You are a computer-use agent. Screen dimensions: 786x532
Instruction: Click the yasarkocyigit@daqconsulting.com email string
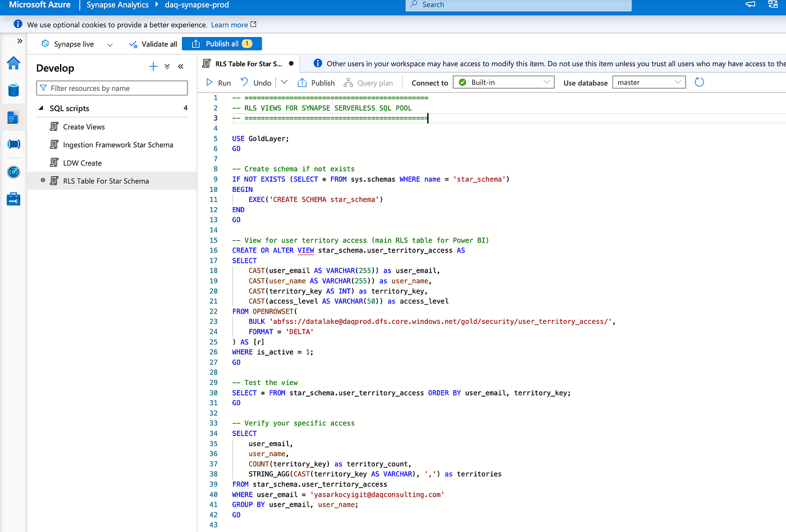coord(377,494)
